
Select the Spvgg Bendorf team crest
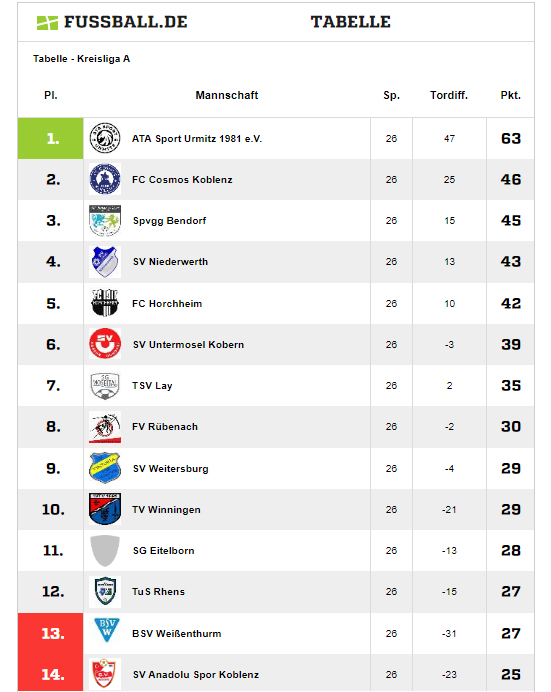(105, 220)
